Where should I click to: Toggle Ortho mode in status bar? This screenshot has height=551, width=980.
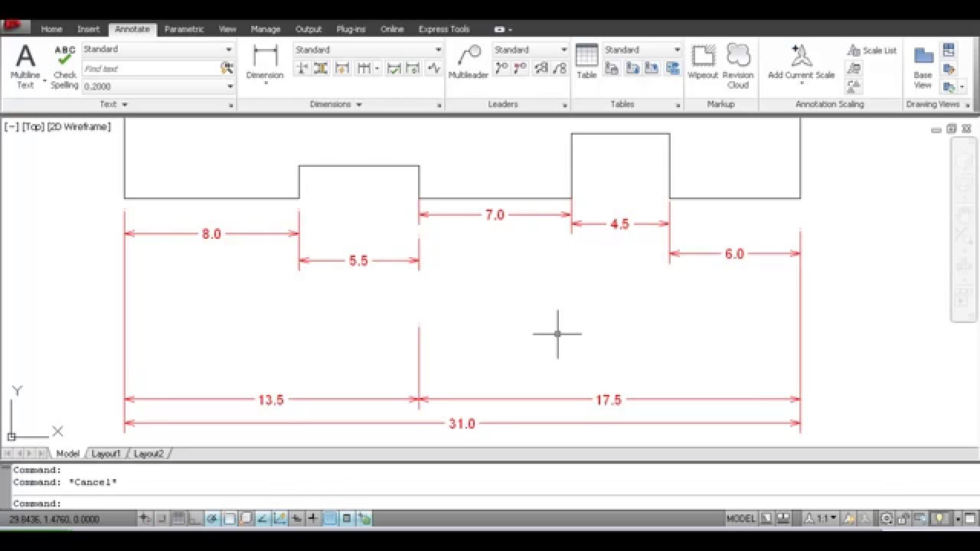[195, 519]
